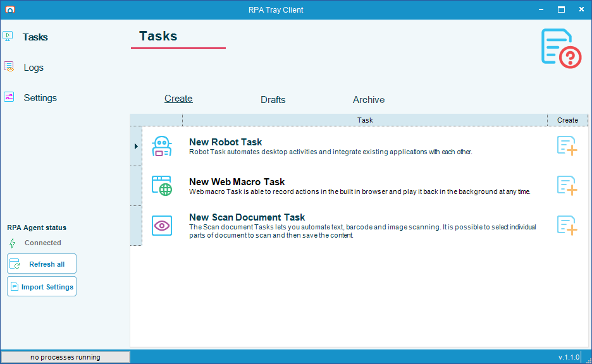Click the row header cell of Scan Document Task
This screenshot has height=364, width=592.
click(136, 226)
